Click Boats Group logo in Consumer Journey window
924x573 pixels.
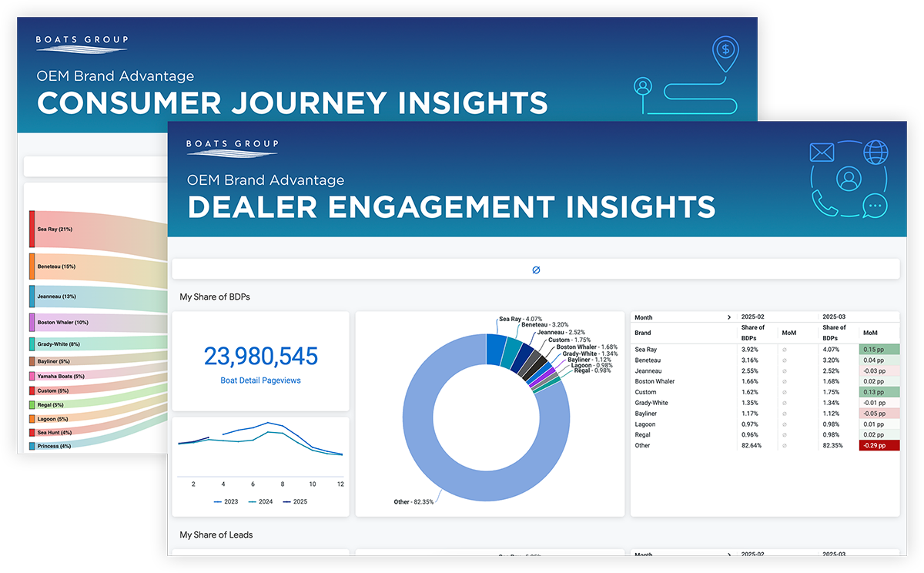pos(82,44)
